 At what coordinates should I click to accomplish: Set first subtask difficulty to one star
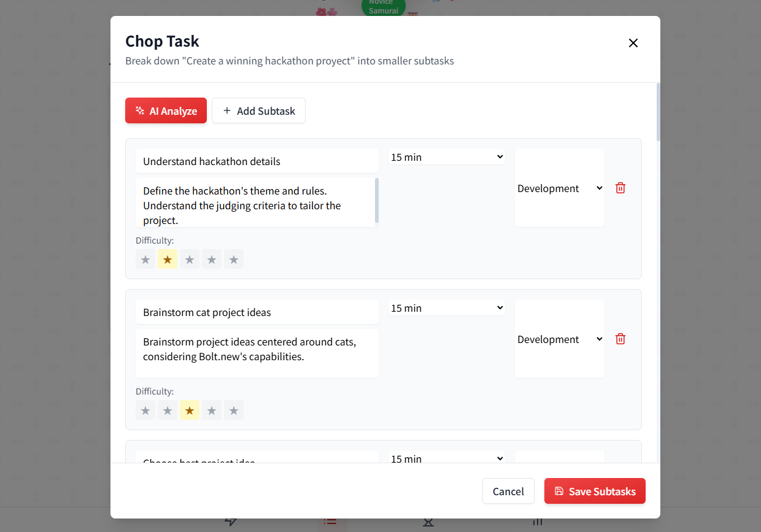point(145,259)
